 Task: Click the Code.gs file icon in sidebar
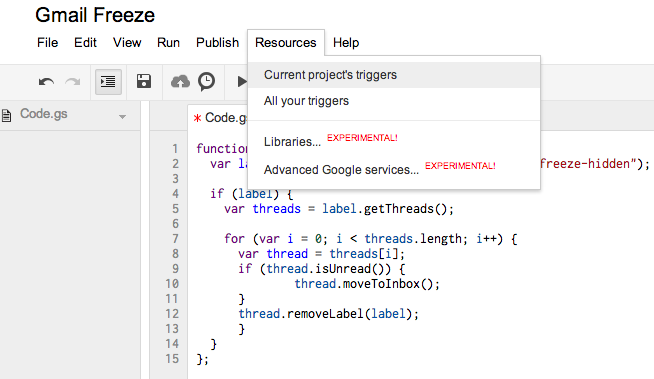6,115
